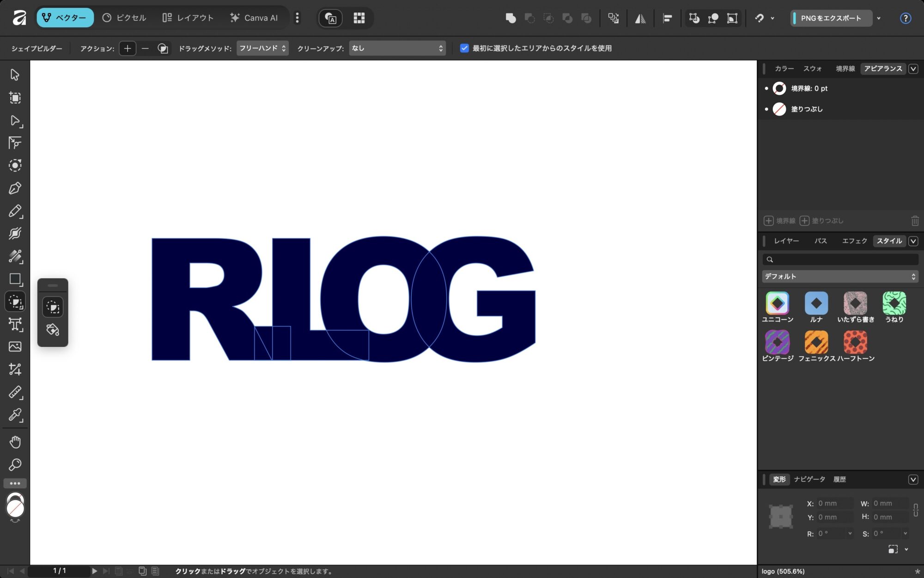Toggle the add (+) action button

pyautogui.click(x=128, y=48)
